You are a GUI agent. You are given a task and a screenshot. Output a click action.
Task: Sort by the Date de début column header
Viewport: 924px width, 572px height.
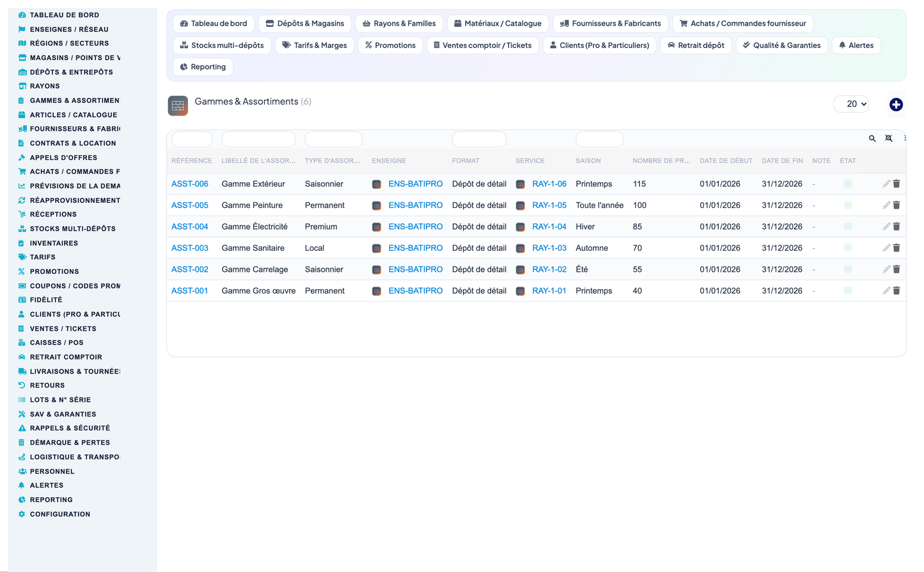coord(726,161)
